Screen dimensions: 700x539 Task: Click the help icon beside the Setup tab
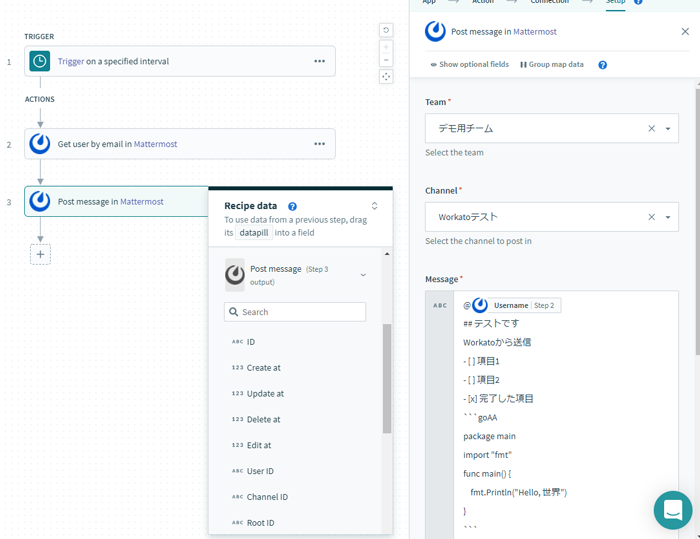638,2
